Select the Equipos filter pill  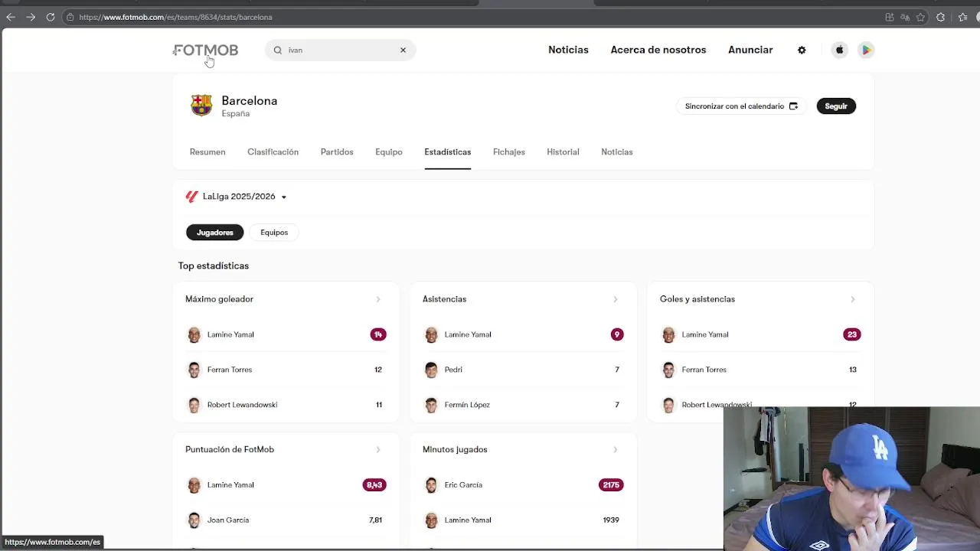coord(274,233)
